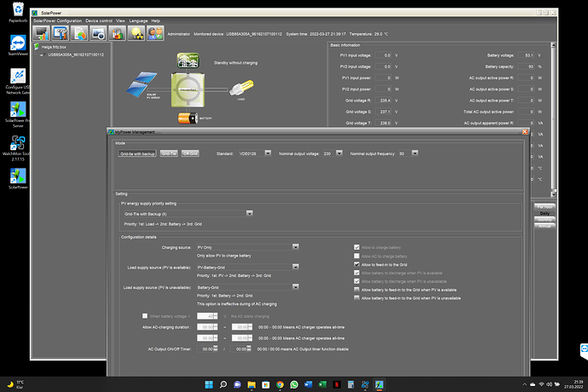Toggle Allow AC to charge battery checkbox

[356, 256]
